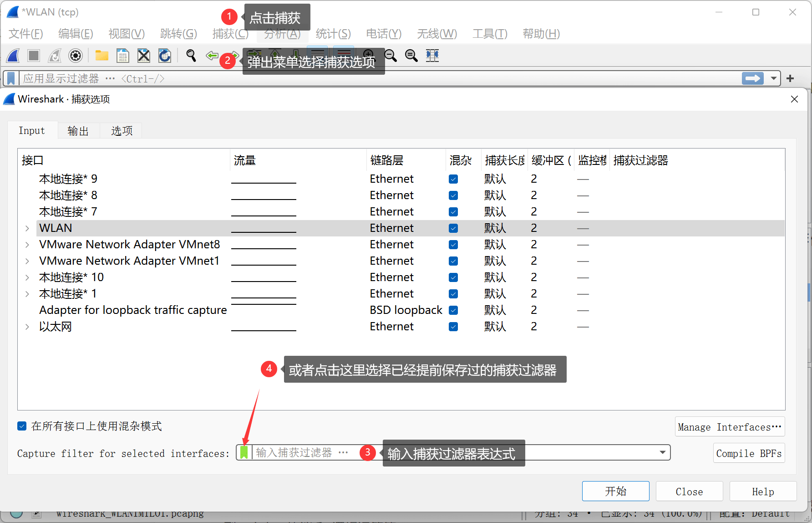Viewport: 812px width, 523px height.
Task: Start capturing packets with shark fin icon
Action: tap(13, 56)
